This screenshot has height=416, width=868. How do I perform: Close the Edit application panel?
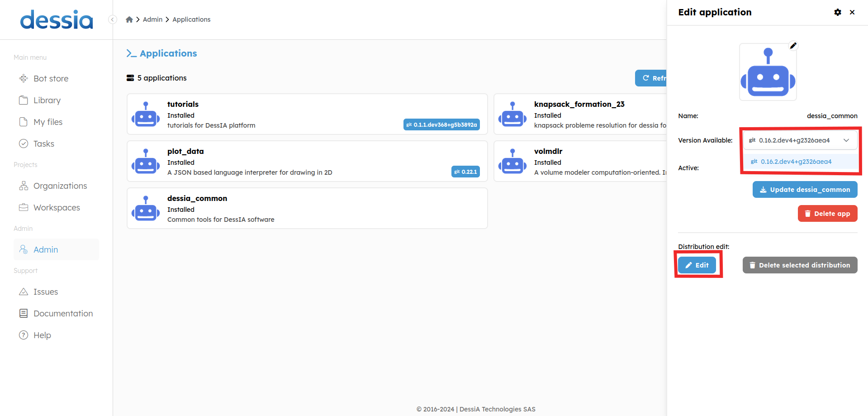click(852, 12)
